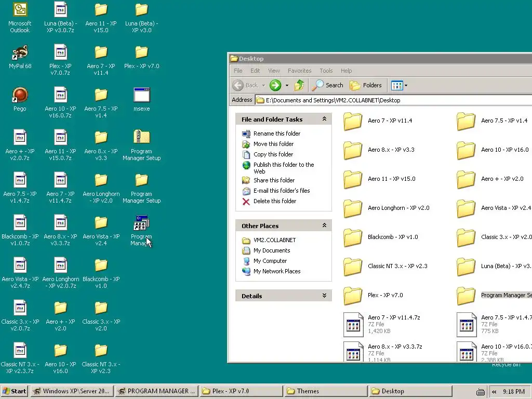This screenshot has height=399, width=532.
Task: Select Blackcomb - XP v1.0 folder in Explorer
Action: coord(380,237)
